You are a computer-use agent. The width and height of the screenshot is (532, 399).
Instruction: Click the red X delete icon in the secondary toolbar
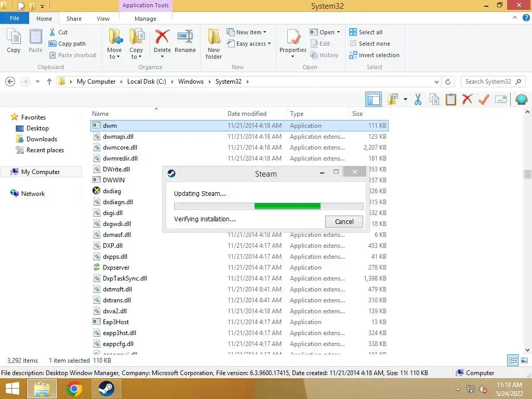[467, 99]
